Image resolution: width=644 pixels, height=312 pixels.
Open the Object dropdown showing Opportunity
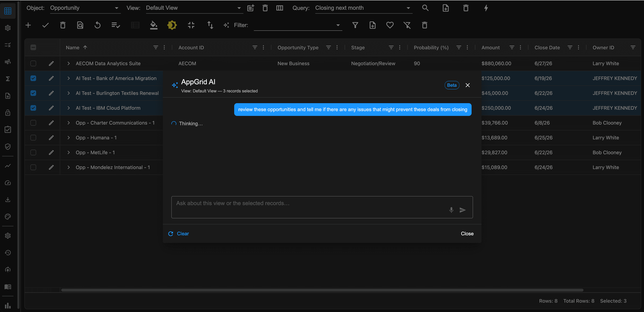[85, 8]
